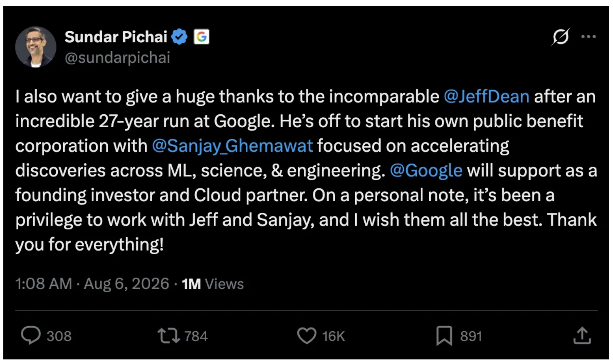Screen dimensions: 613x364
Task: Like the tweet with heart icon
Action: point(307,336)
